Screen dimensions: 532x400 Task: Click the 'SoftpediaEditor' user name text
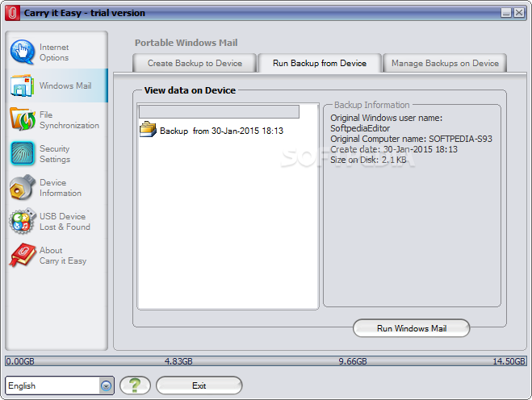pos(360,128)
